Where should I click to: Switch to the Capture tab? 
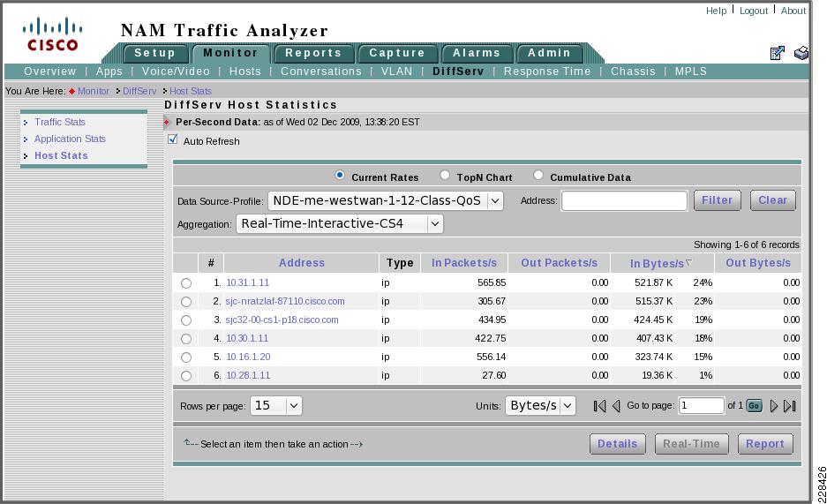397,53
